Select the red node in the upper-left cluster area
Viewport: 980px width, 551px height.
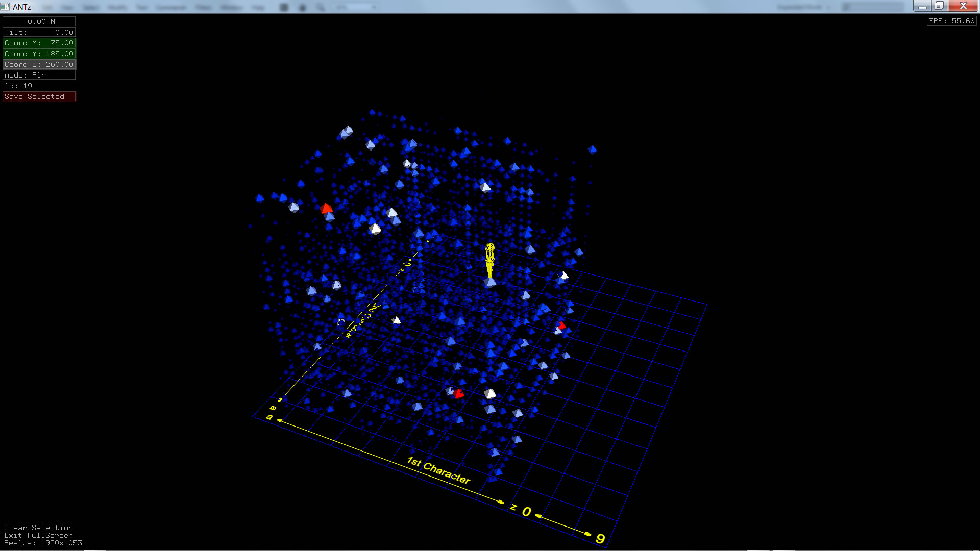coord(327,208)
